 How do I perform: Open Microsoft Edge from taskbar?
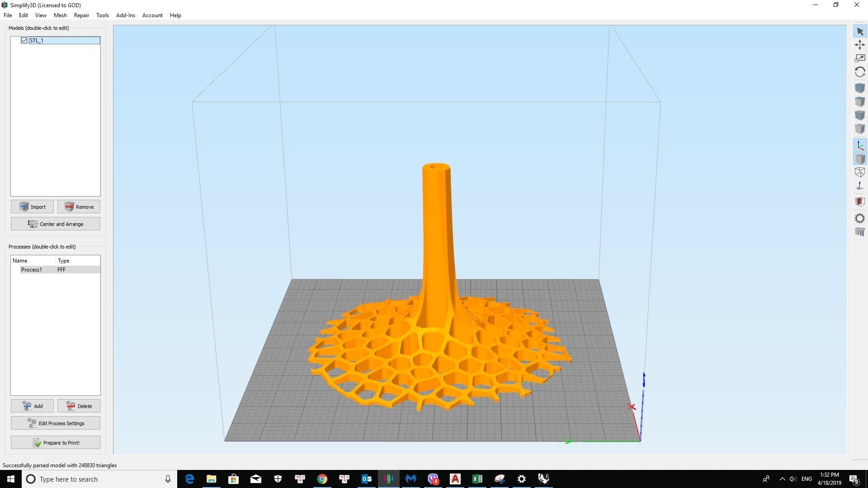(x=189, y=479)
